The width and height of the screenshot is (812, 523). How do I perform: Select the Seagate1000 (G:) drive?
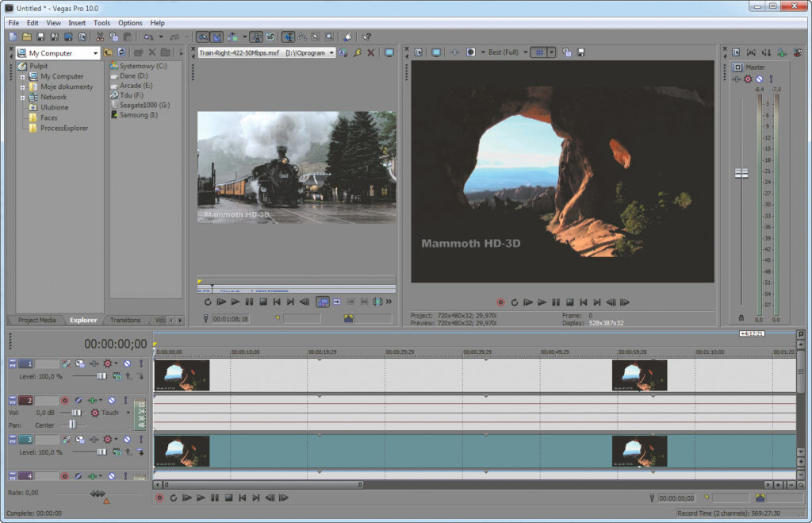click(x=144, y=105)
